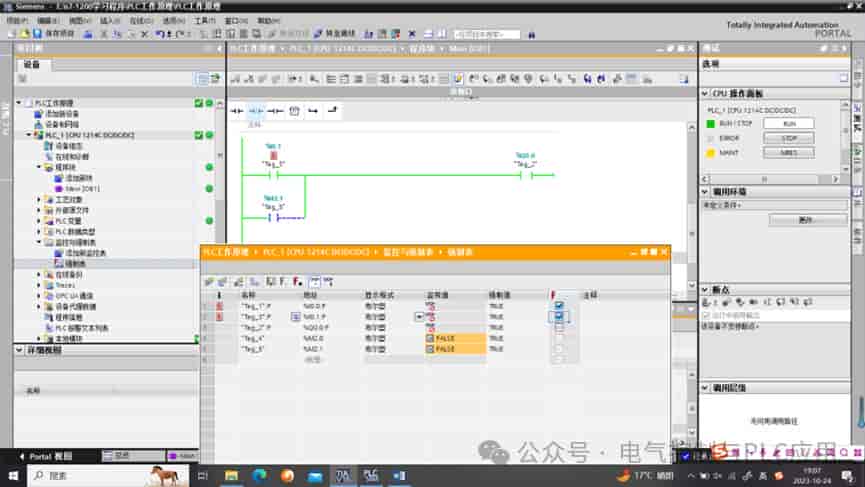Toggle force checkbox for Tag_1 row
Image resolution: width=865 pixels, height=487 pixels.
559,306
